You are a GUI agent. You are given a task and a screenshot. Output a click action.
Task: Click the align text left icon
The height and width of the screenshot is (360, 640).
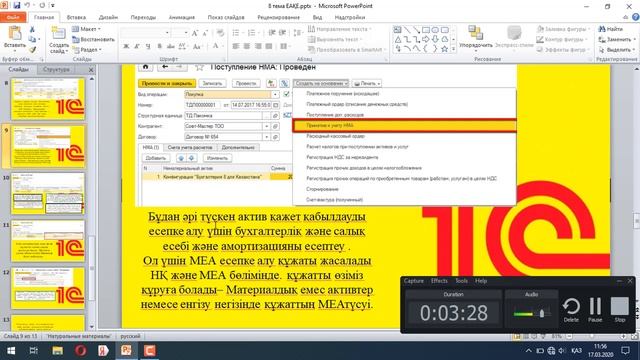(x=236, y=46)
